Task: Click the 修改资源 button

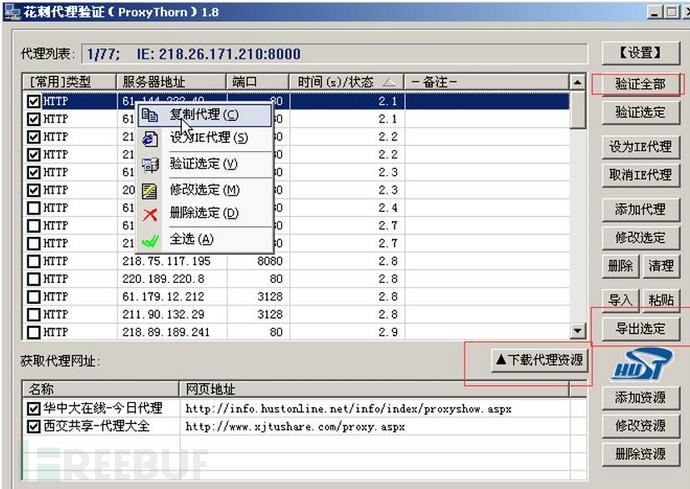Action: pyautogui.click(x=641, y=426)
